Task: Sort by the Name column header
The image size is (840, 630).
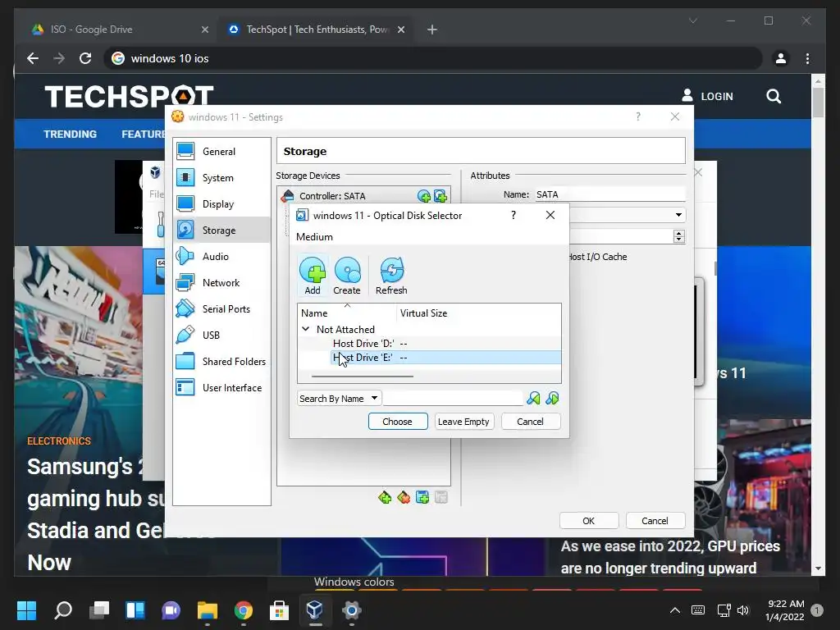Action: [x=347, y=313]
